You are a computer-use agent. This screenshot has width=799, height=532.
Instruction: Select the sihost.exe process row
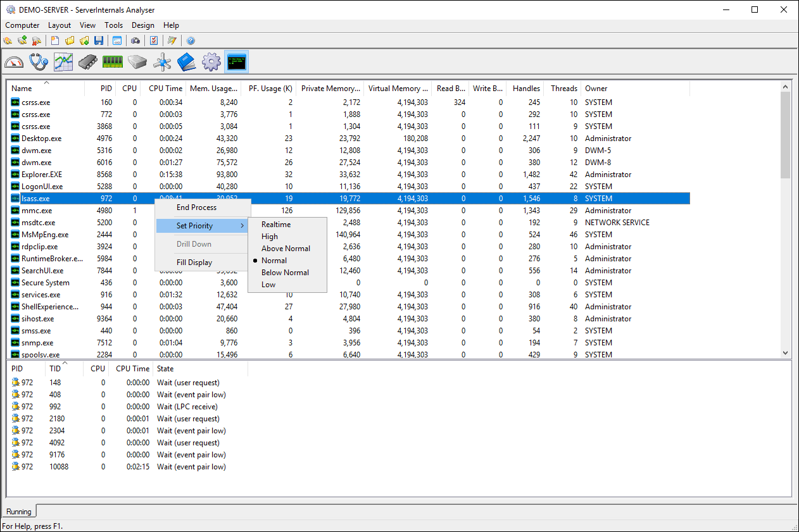[349, 319]
